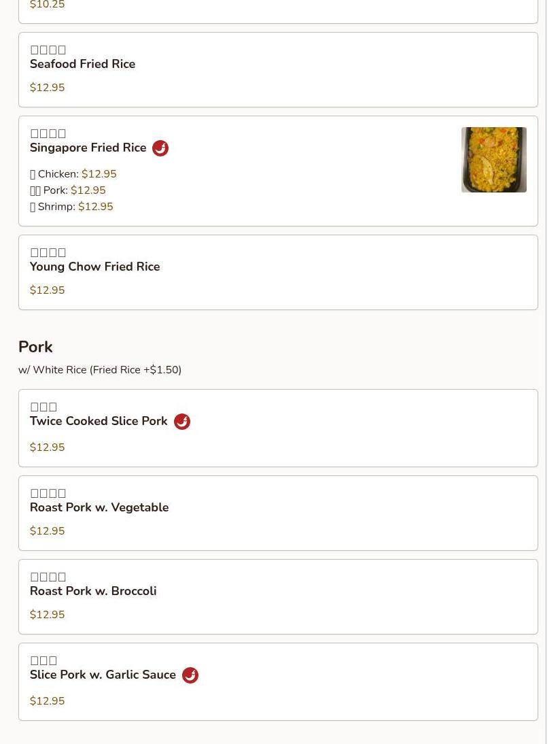Select Roast Pork w. Broccoli item
560x744 pixels.
[279, 596]
